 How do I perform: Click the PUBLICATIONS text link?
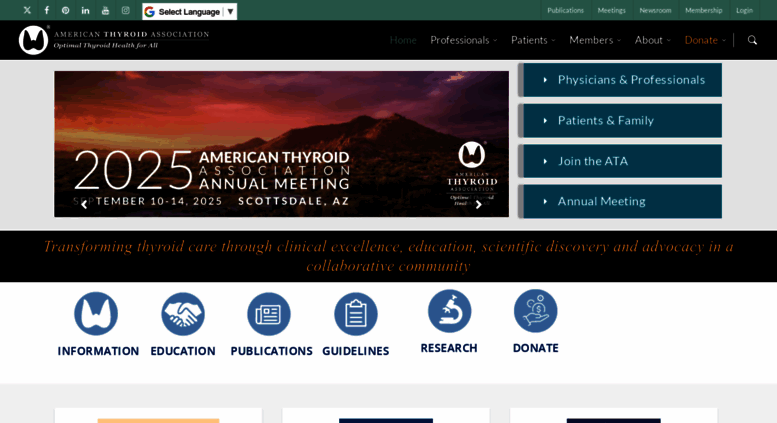tap(272, 351)
